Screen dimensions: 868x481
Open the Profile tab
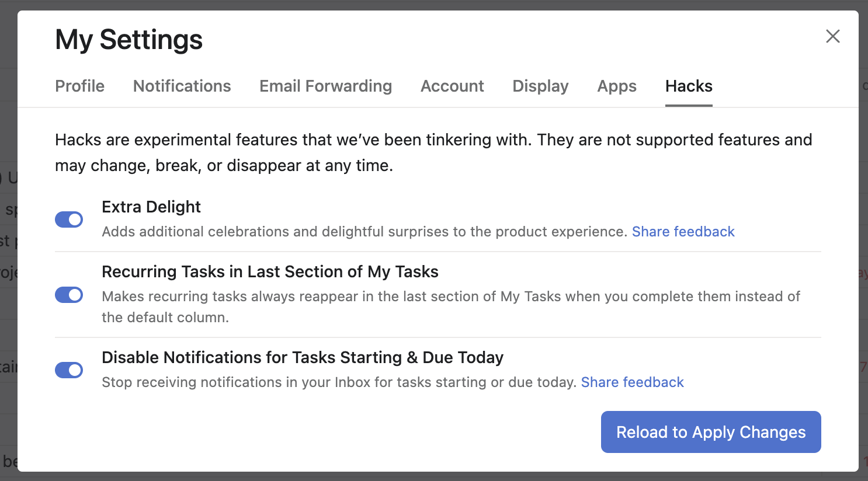pyautogui.click(x=79, y=86)
